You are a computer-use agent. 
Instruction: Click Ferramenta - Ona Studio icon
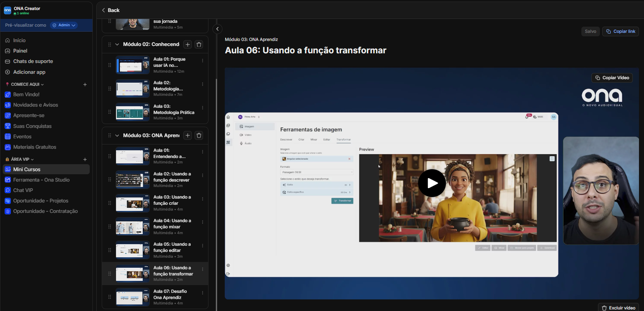pyautogui.click(x=7, y=180)
